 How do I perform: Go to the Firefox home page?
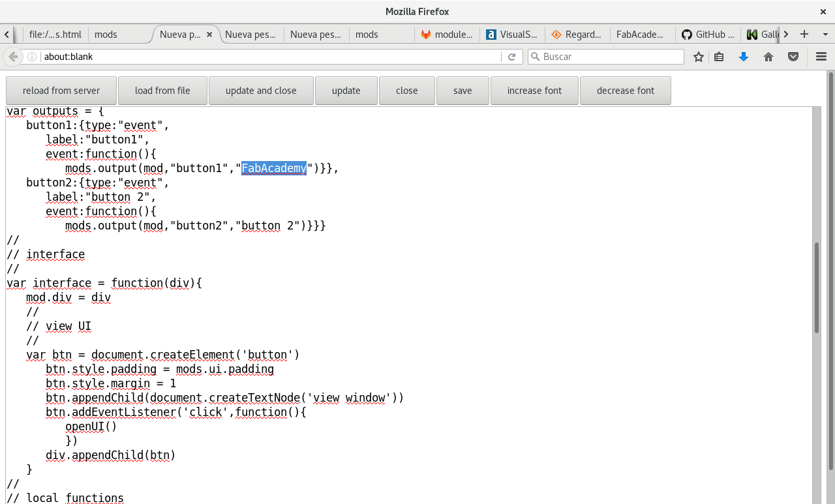click(x=768, y=57)
